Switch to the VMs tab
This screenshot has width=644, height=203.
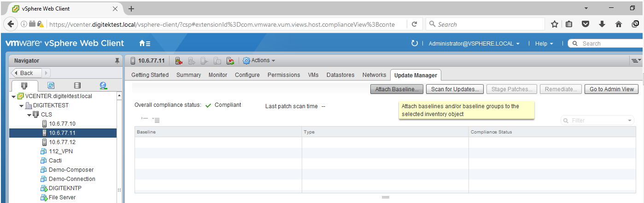pos(313,75)
